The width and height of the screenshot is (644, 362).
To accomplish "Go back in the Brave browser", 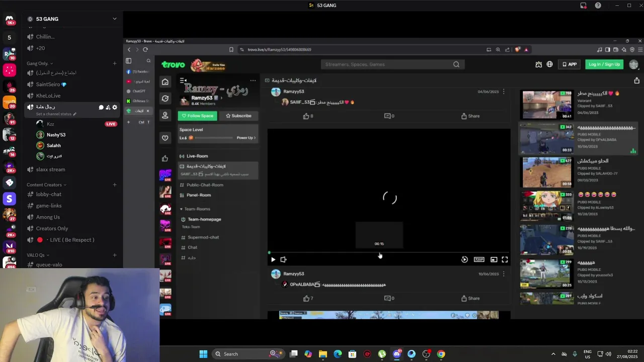I will point(129,49).
